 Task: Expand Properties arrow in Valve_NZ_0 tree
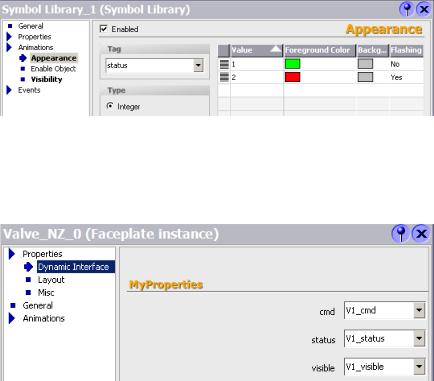pyautogui.click(x=12, y=254)
